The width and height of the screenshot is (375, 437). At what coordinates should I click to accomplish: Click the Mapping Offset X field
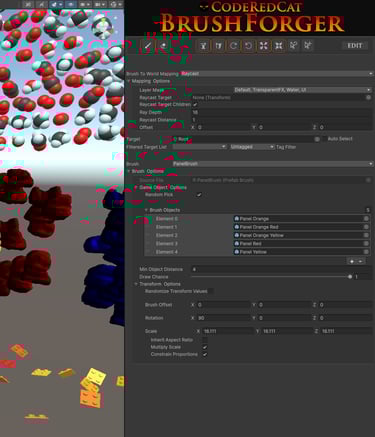223,127
